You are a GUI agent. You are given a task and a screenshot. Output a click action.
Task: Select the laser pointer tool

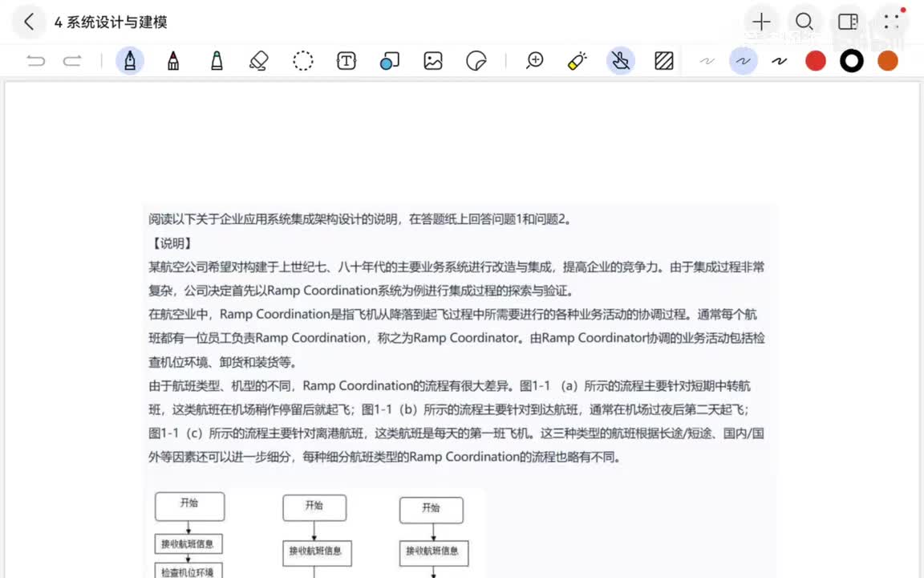pyautogui.click(x=577, y=61)
